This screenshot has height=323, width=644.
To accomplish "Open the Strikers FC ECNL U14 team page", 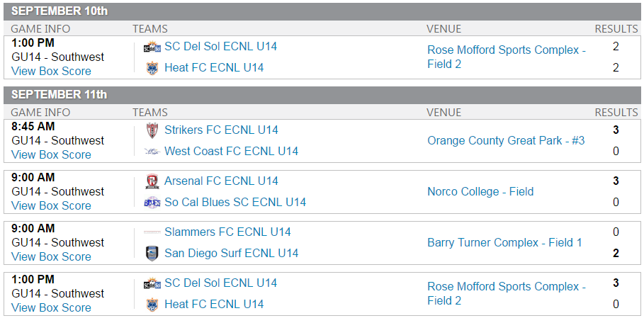I will coord(221,130).
